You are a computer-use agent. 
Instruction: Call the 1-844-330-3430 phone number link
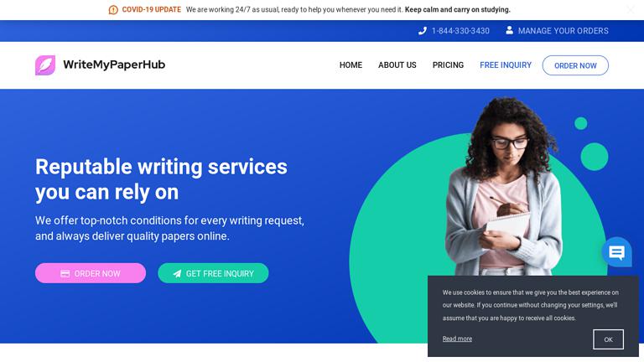click(x=460, y=31)
